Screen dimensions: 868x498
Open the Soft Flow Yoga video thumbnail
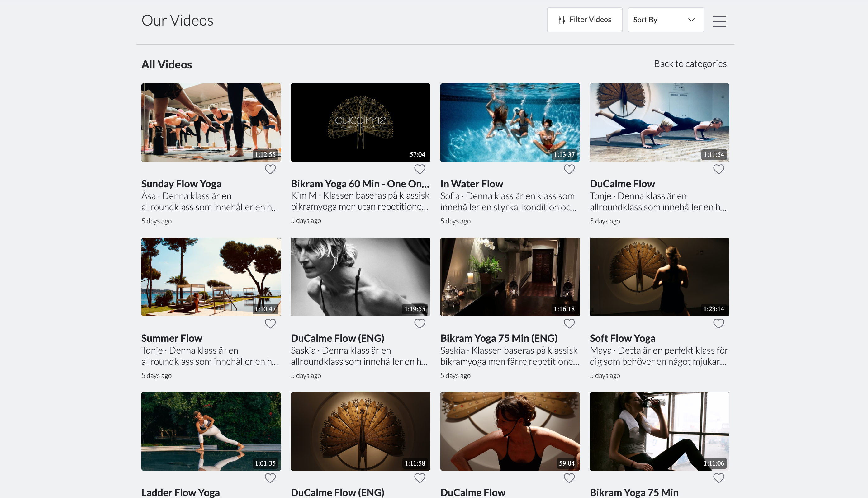click(x=659, y=277)
